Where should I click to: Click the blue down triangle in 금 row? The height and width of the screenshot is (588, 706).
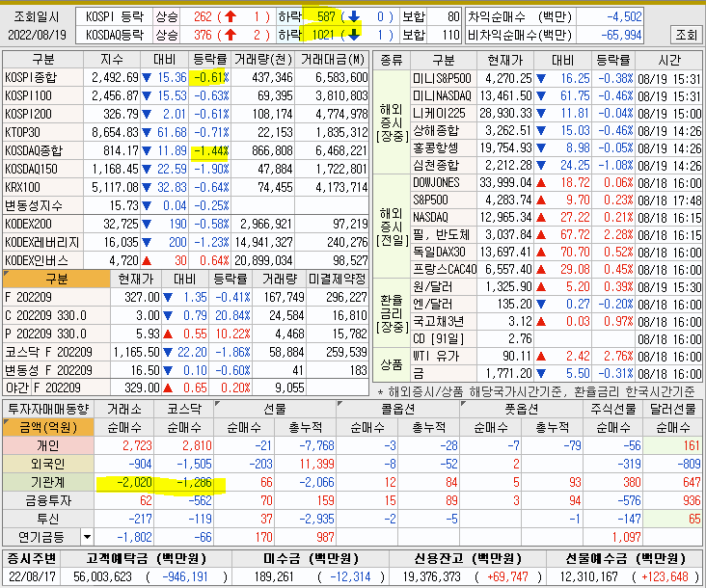pos(541,373)
